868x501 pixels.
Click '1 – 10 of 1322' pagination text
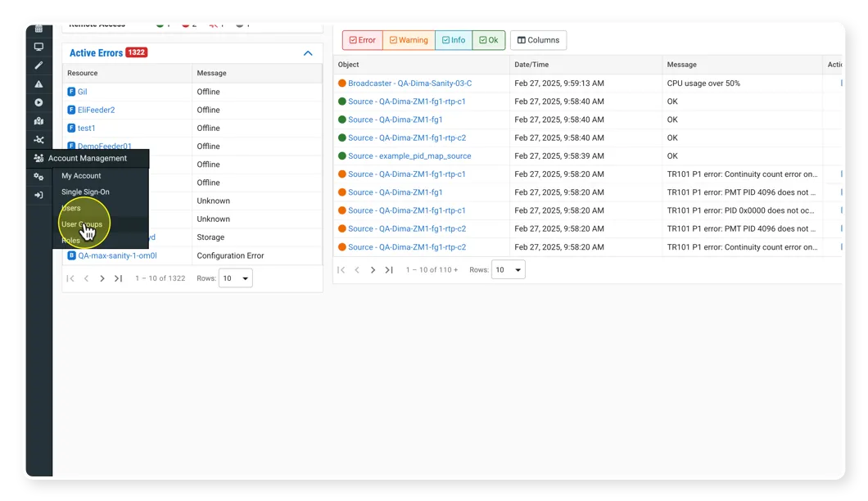(x=160, y=278)
